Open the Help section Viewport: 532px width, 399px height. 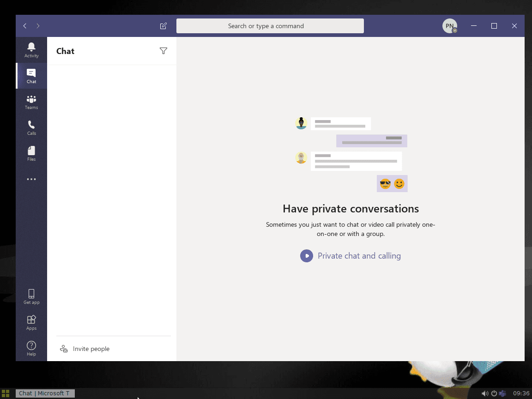[x=31, y=348]
